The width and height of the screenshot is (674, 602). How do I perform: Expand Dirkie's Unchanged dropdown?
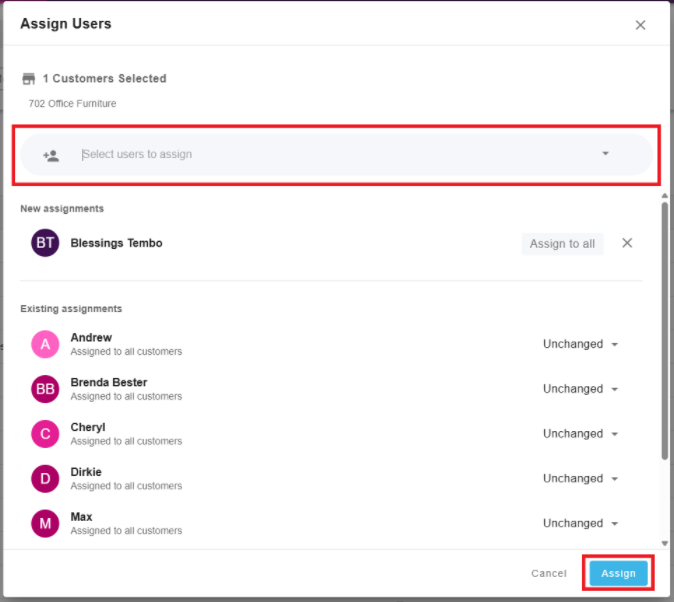tap(581, 479)
